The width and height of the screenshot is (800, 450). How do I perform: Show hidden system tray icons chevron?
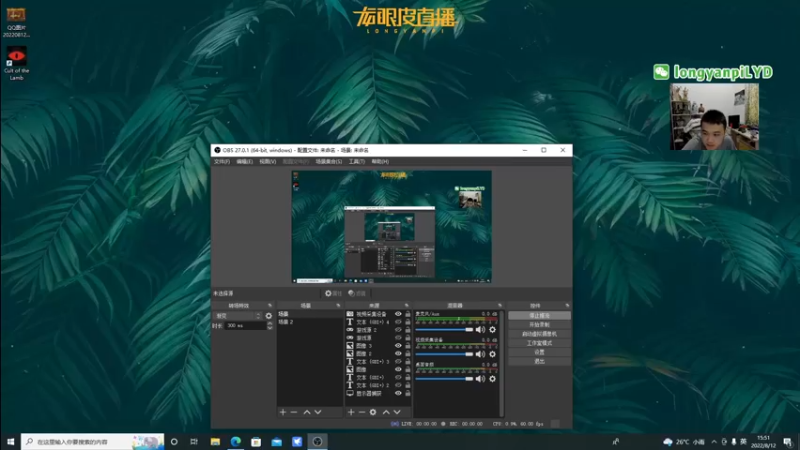[x=714, y=442]
